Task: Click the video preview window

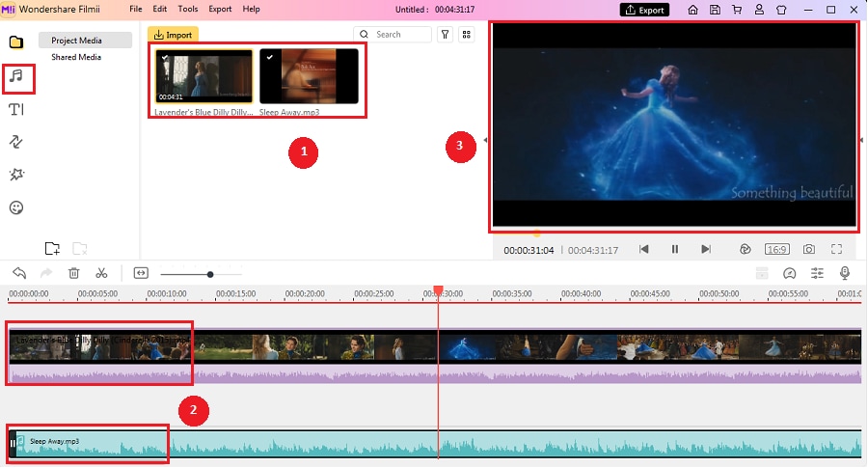Action: coord(674,125)
